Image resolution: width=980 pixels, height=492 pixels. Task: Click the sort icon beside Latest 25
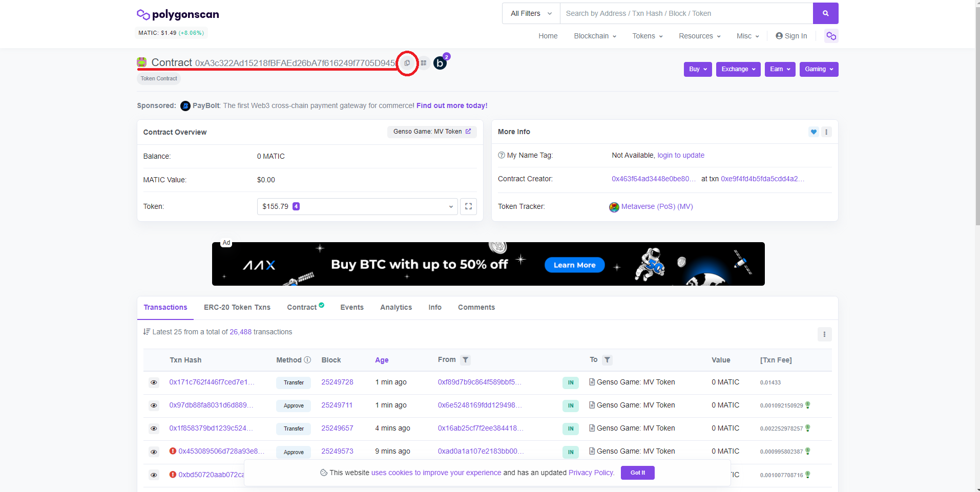pyautogui.click(x=147, y=332)
